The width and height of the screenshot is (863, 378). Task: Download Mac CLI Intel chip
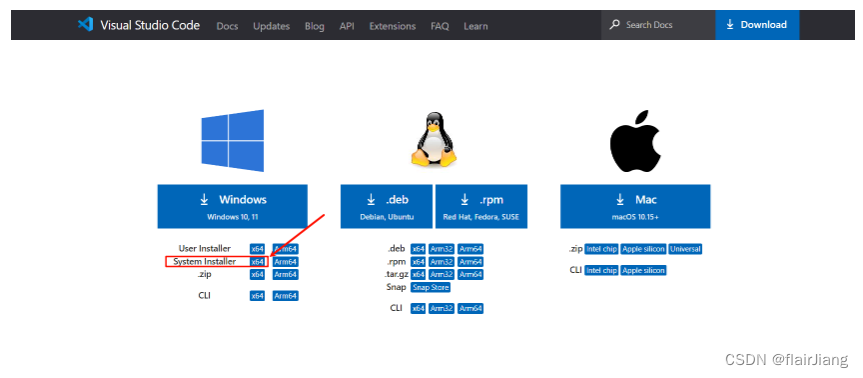pos(601,270)
